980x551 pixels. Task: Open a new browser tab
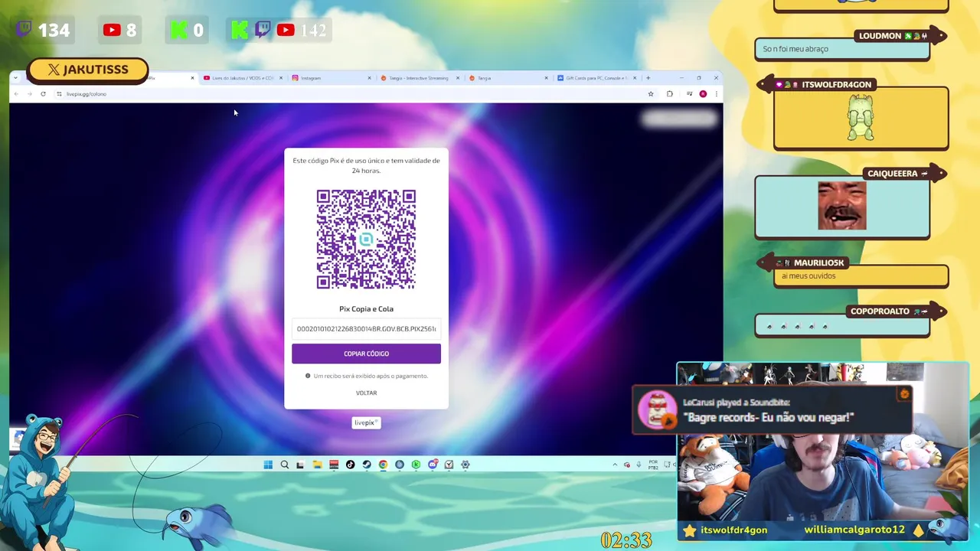[x=648, y=78]
